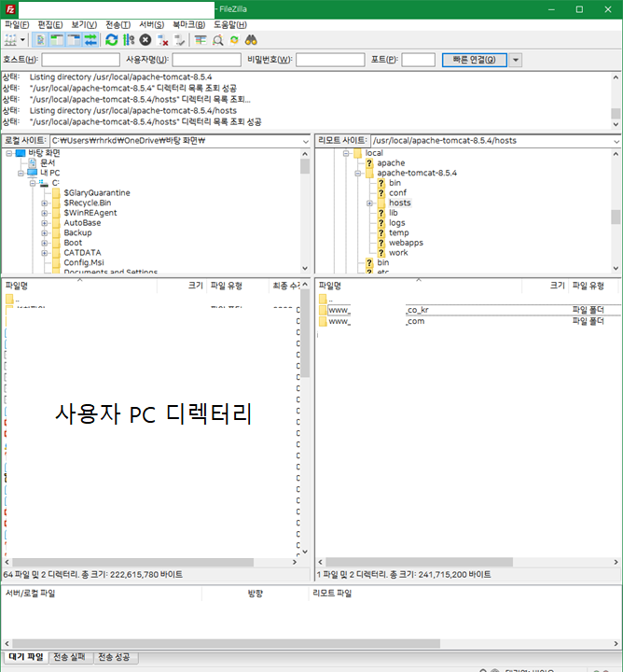The height and width of the screenshot is (672, 623).
Task: Select the Boot folder in local tree
Action: [x=73, y=243]
